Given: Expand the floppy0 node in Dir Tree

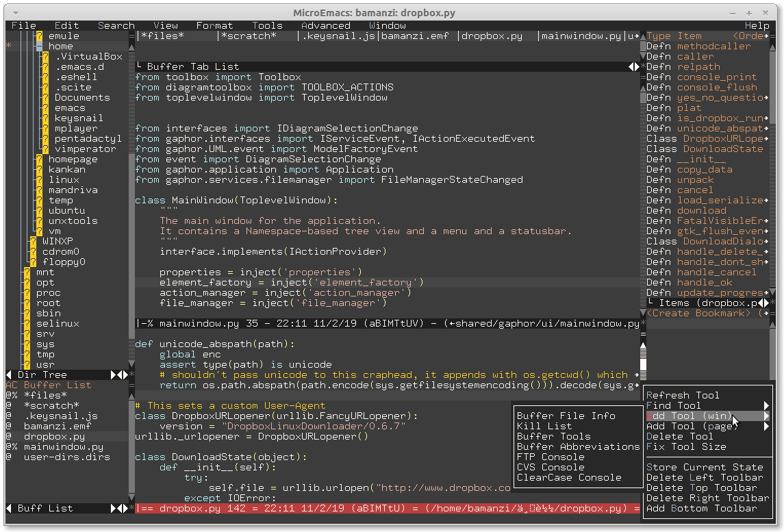Looking at the screenshot, I should point(33,262).
